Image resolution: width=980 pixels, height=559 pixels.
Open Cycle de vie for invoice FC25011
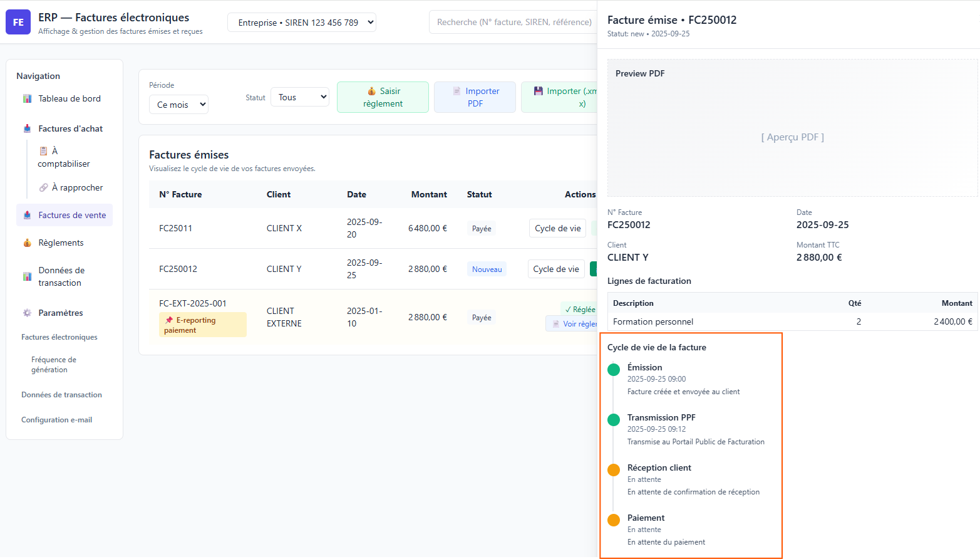point(558,228)
